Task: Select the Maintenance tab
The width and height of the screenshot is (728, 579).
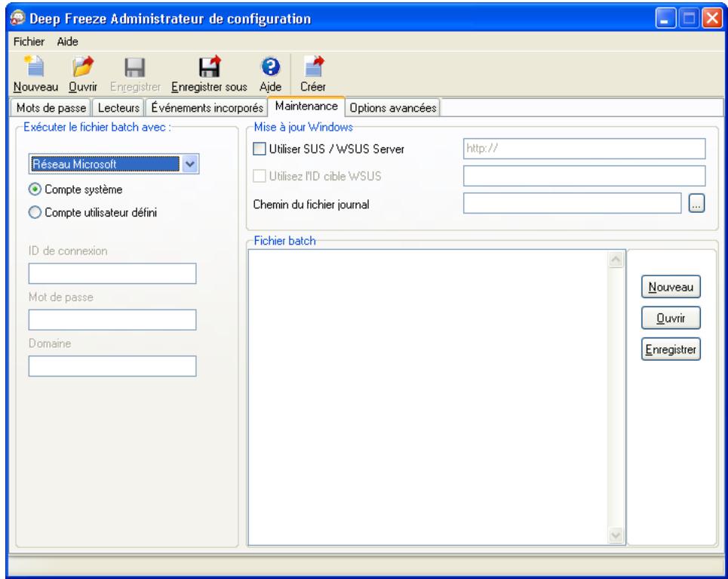Action: 306,106
